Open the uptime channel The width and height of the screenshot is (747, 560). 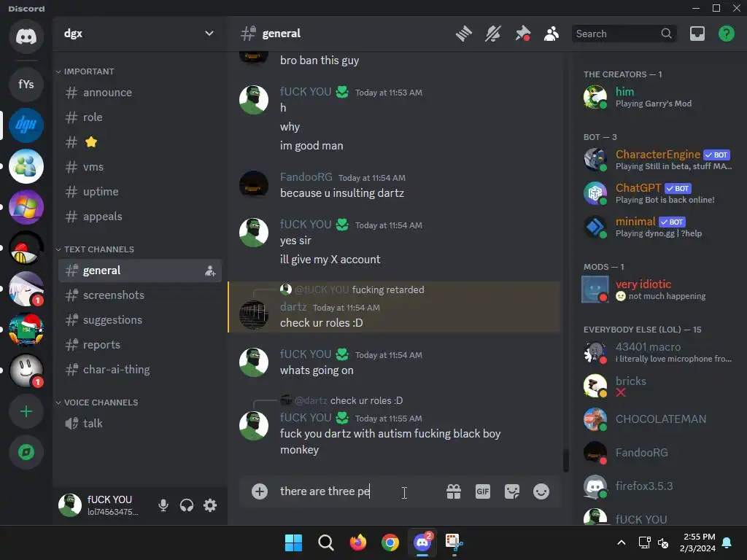(140, 192)
